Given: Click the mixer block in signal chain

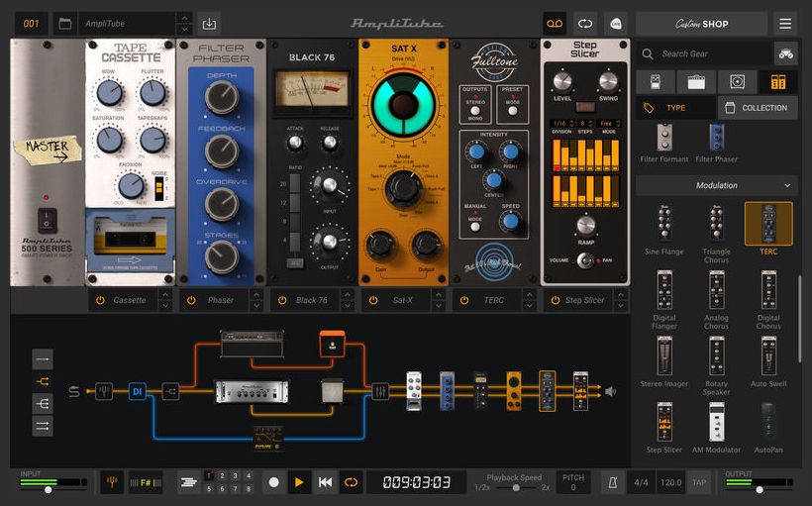Looking at the screenshot, I should pyautogui.click(x=380, y=391).
